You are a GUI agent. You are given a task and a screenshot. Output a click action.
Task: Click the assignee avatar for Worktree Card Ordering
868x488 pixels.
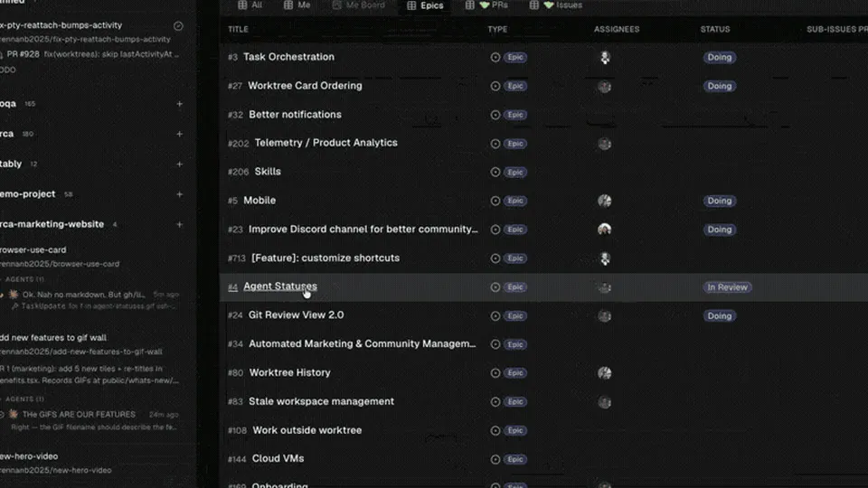605,87
